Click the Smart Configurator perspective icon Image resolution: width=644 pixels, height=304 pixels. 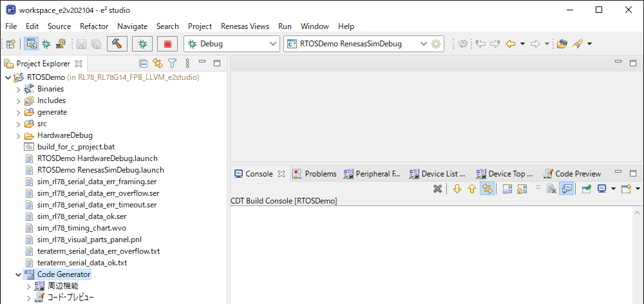[x=61, y=44]
